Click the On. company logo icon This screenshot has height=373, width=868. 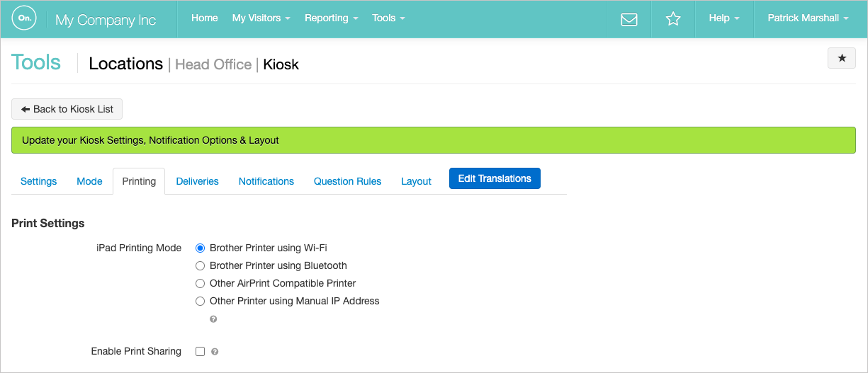pos(24,19)
